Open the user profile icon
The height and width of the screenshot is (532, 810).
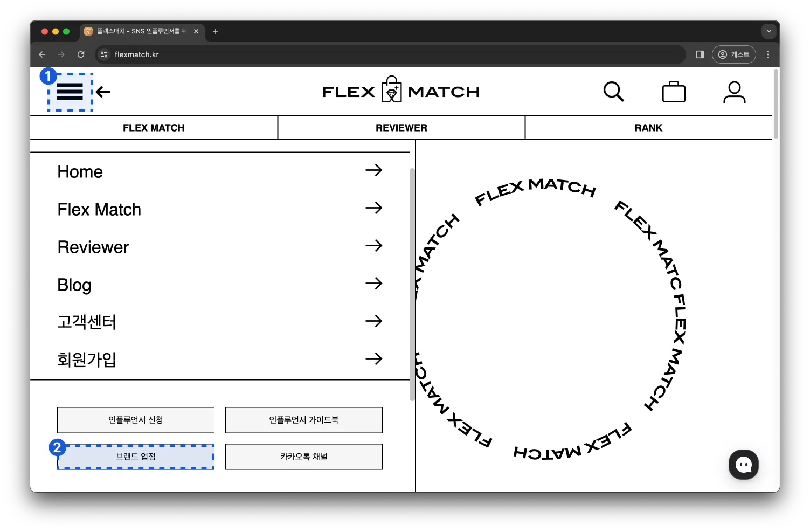click(x=734, y=92)
